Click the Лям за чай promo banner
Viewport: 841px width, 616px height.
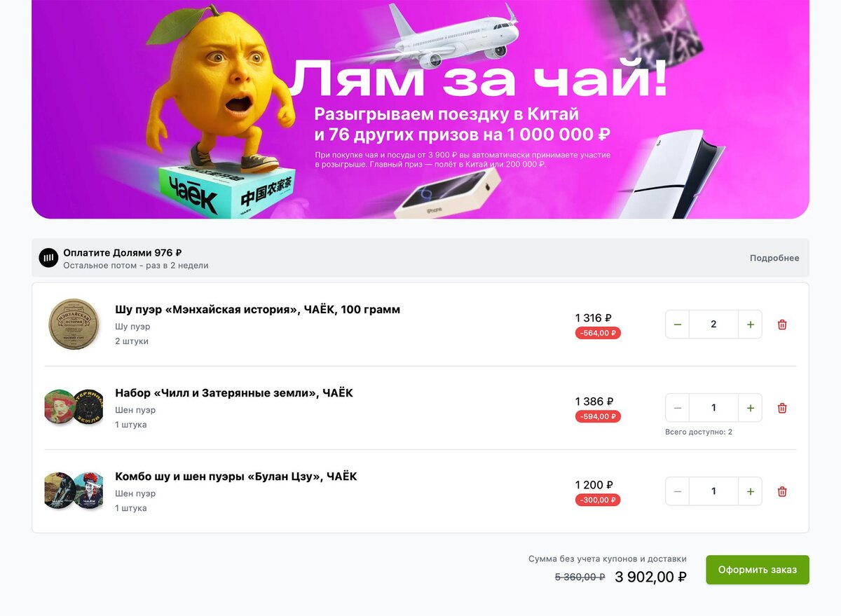coord(420,109)
